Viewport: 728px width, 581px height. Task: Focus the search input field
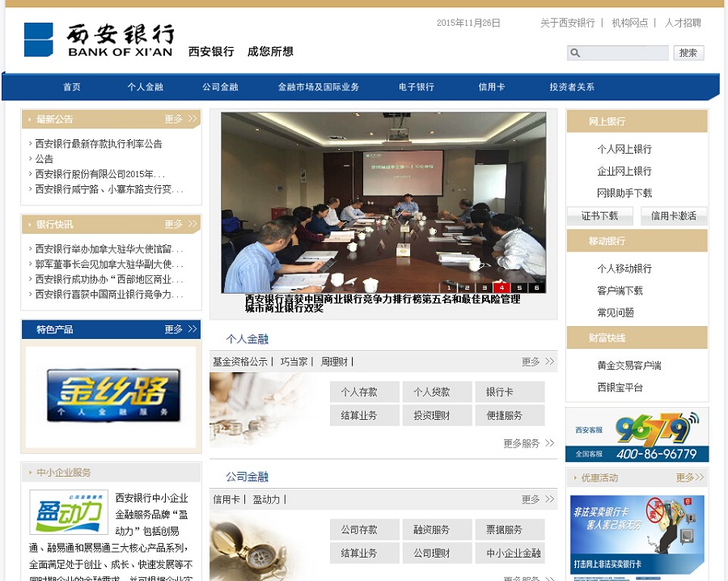617,53
